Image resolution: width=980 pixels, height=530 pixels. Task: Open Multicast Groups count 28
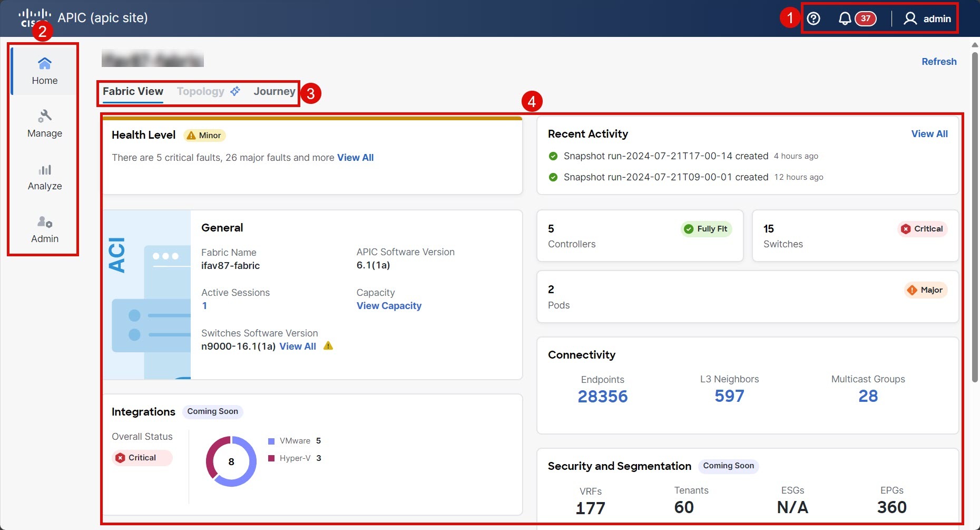pyautogui.click(x=868, y=396)
